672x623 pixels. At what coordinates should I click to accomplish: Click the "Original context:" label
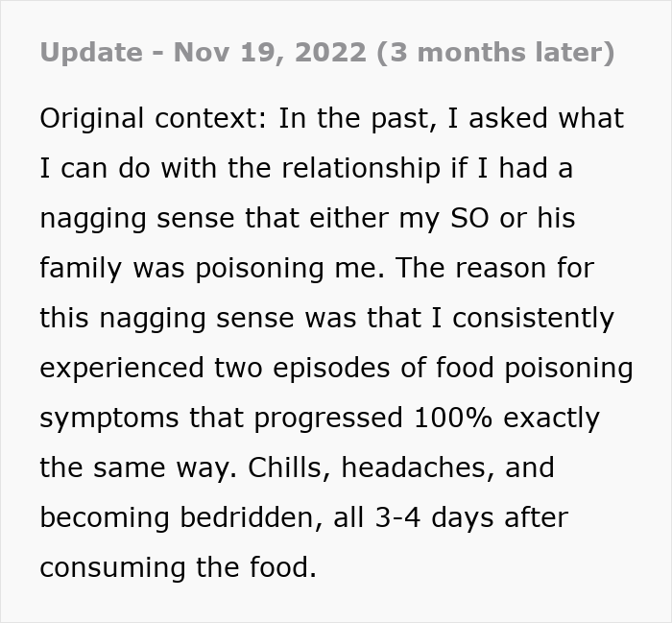(x=154, y=118)
